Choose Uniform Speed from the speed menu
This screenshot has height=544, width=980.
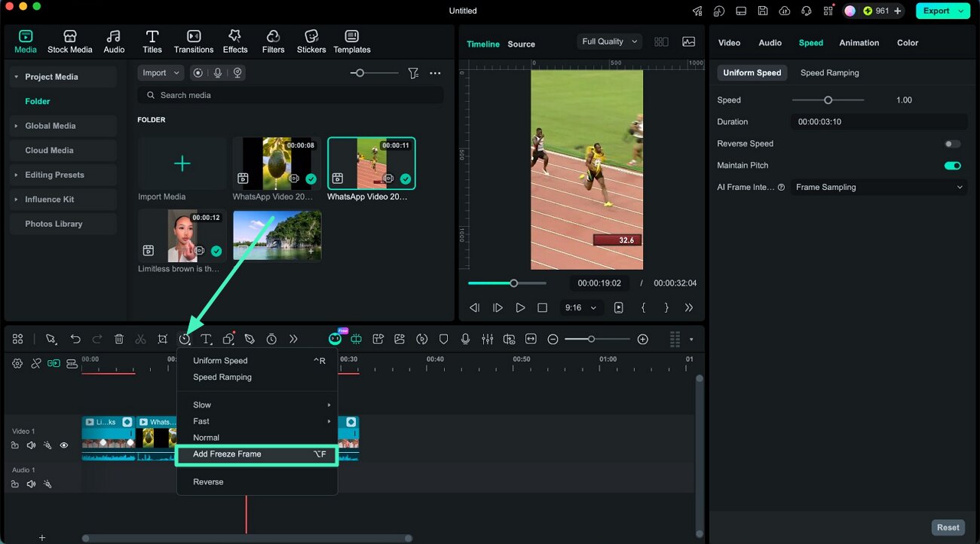(x=257, y=361)
